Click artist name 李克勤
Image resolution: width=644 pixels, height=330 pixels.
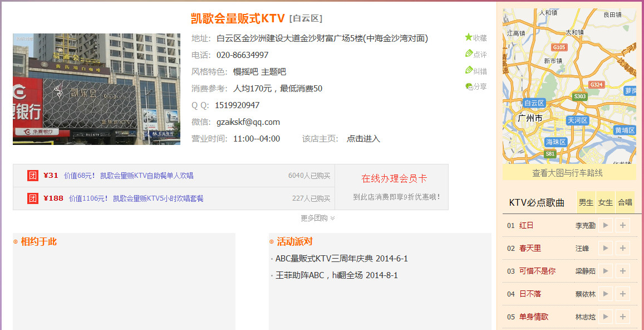tap(585, 226)
